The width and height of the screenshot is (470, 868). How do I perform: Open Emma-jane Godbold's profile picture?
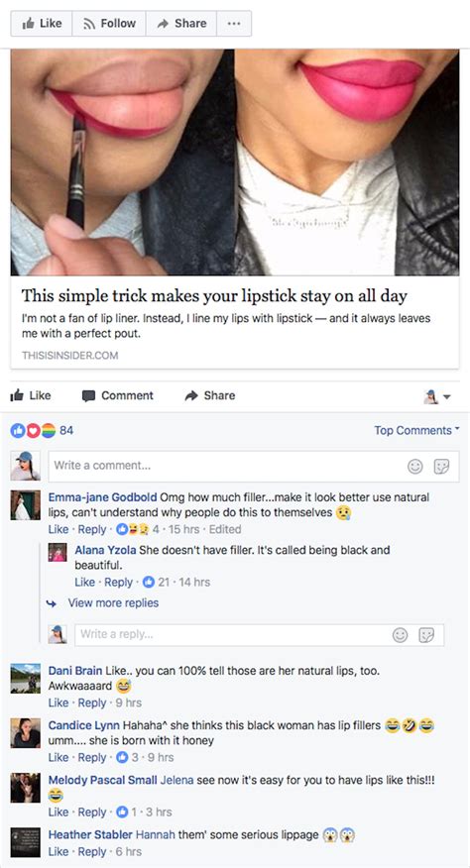(x=26, y=505)
